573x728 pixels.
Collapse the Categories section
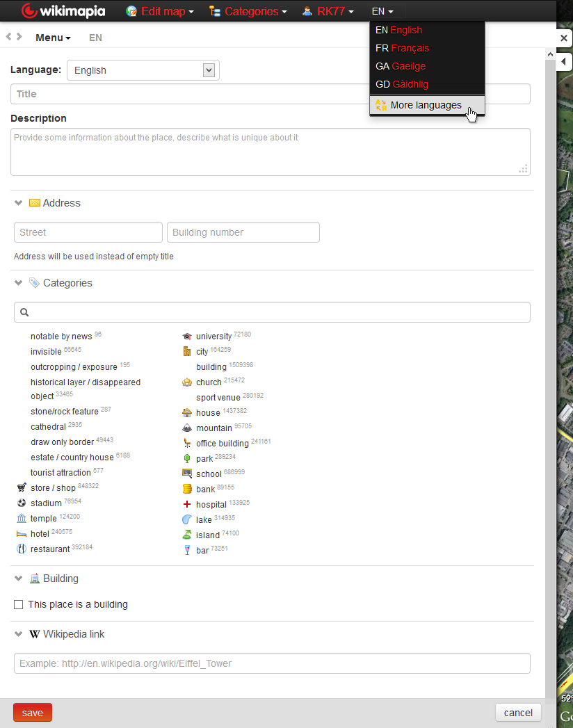point(18,283)
